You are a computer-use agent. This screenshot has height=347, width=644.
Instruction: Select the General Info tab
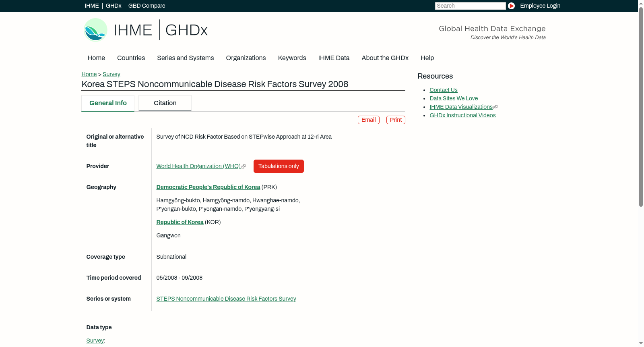point(108,103)
